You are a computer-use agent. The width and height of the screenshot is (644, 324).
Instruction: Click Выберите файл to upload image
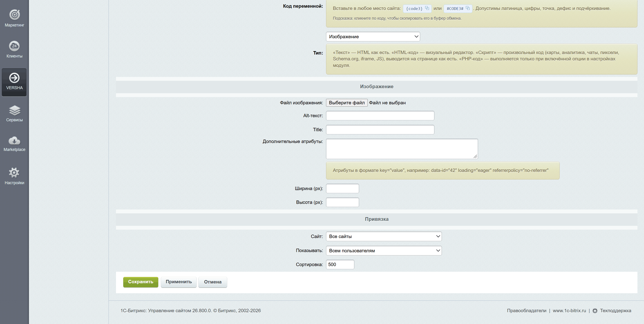pyautogui.click(x=347, y=103)
